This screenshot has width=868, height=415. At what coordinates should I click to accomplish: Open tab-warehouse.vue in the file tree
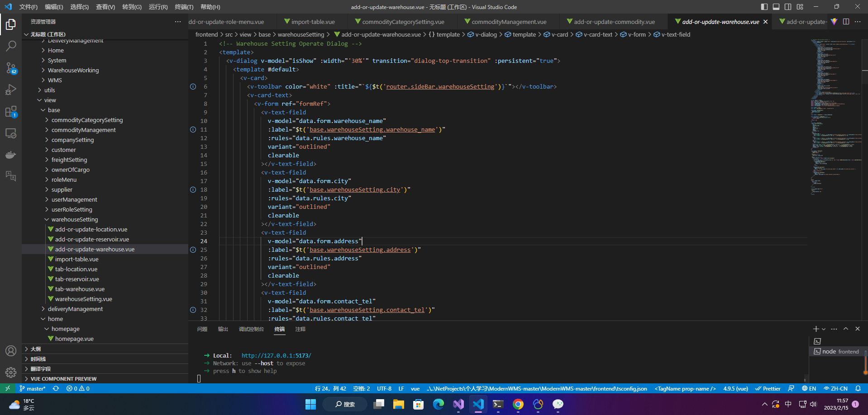80,289
